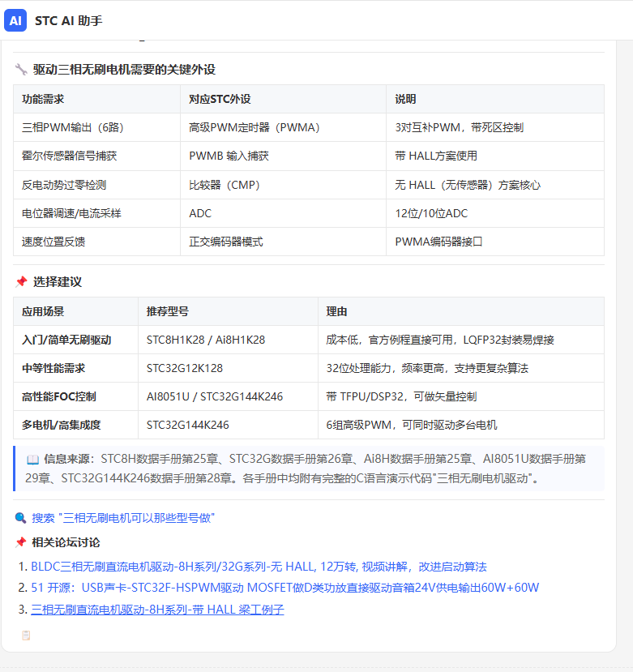Click the 信息来源 citation block
Screen dimensions: 633x672
click(x=309, y=469)
